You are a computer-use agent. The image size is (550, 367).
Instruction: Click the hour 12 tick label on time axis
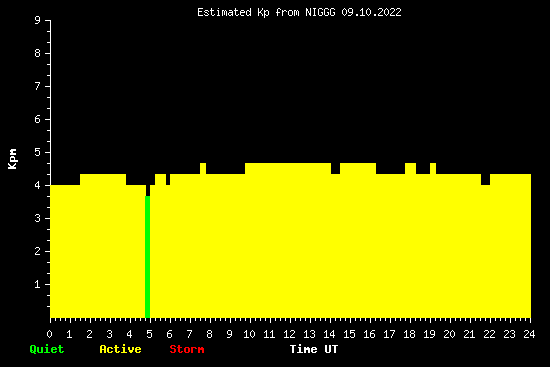click(x=289, y=334)
